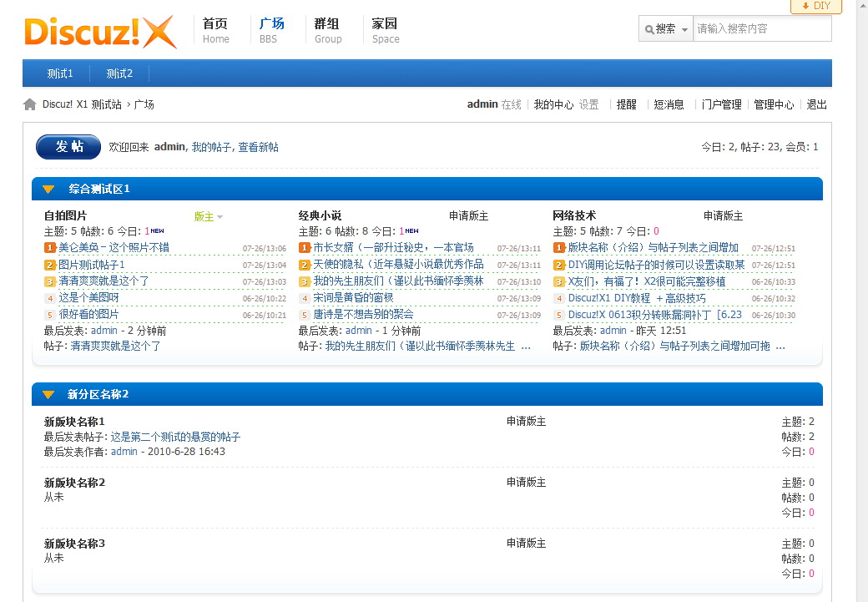Open thread 这是个美图呀

click(x=89, y=297)
